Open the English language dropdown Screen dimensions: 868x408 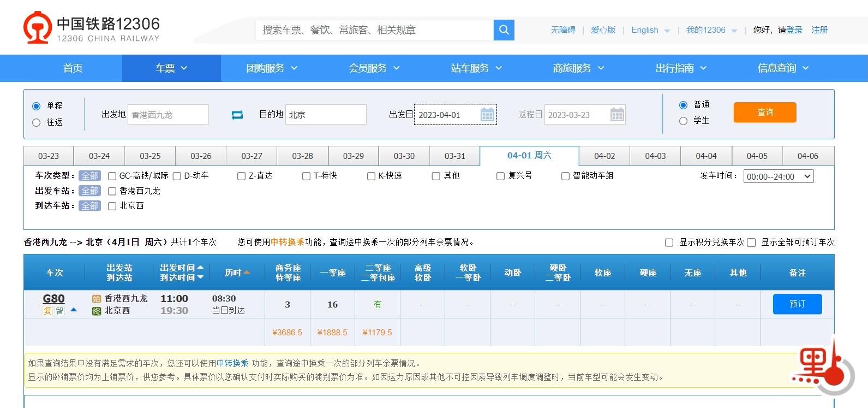[x=650, y=30]
